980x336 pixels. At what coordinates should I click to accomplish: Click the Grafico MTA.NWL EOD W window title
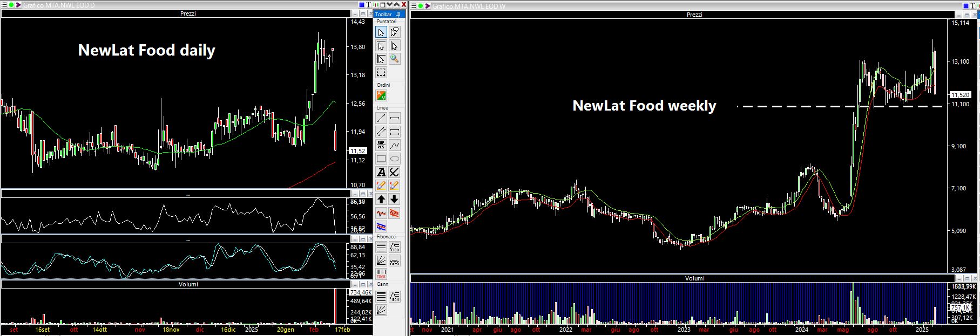tap(469, 6)
